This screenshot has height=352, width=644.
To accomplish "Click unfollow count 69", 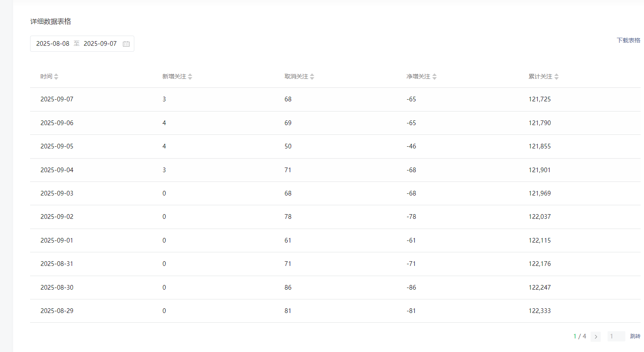I will click(288, 123).
